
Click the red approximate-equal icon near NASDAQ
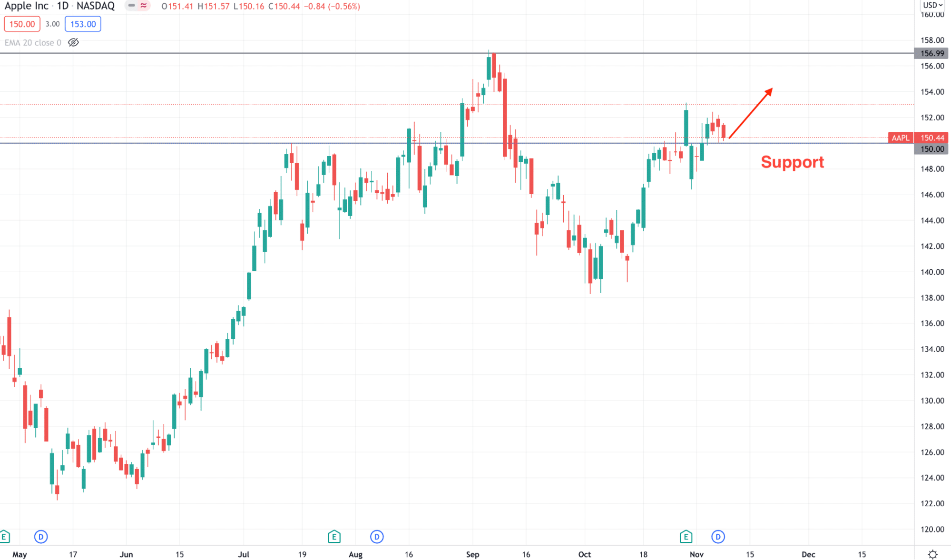(144, 6)
